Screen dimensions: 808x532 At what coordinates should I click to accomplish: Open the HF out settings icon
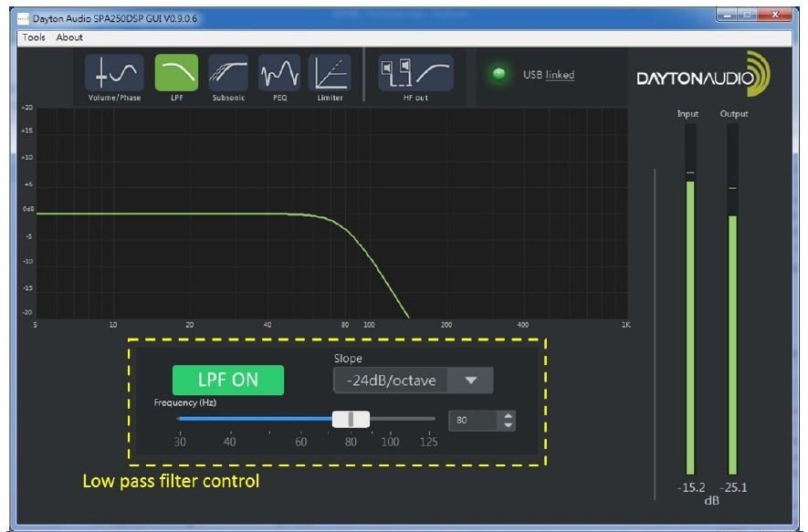[x=415, y=73]
